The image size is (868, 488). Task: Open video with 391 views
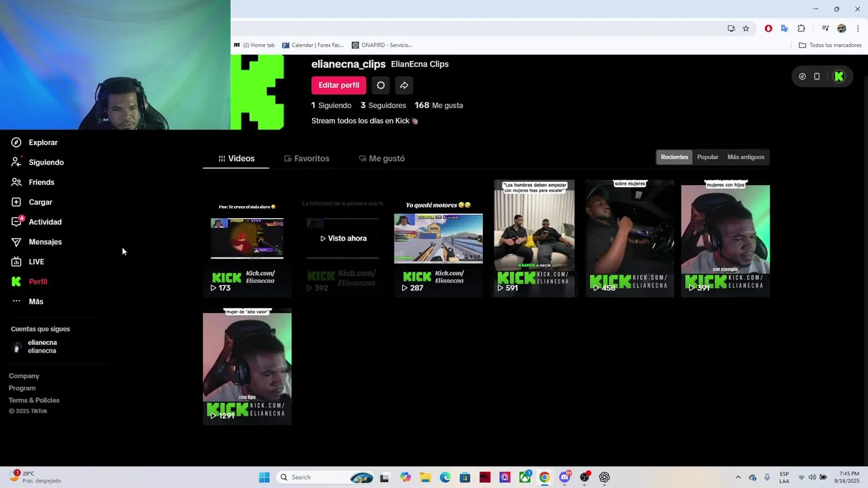coord(726,238)
